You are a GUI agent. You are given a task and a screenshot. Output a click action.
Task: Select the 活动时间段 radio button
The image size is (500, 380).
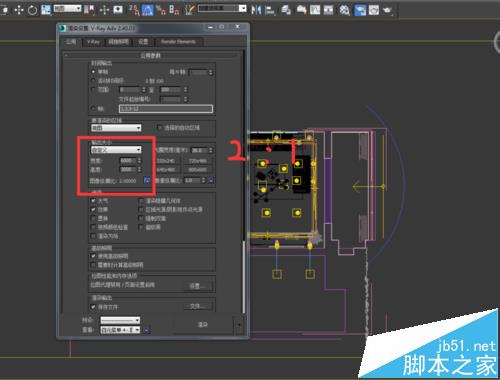click(x=94, y=81)
